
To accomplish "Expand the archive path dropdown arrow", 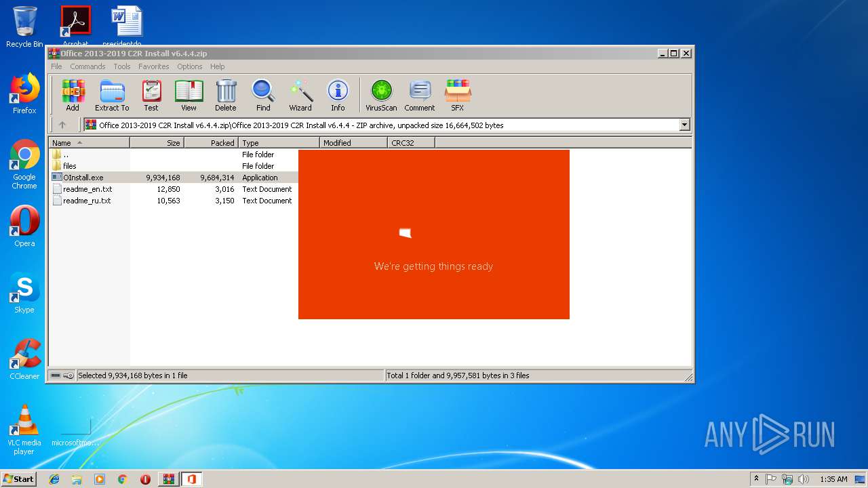I will 684,125.
